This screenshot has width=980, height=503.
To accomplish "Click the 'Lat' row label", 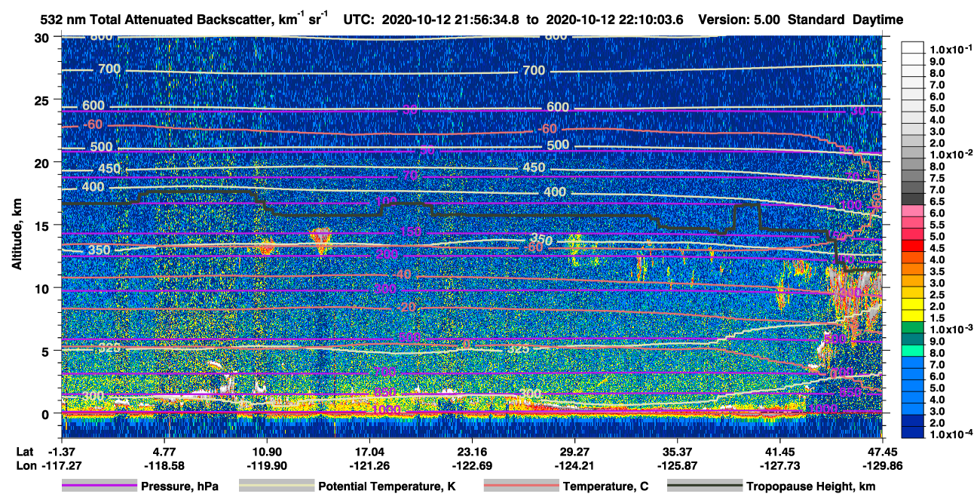I will coord(25,451).
